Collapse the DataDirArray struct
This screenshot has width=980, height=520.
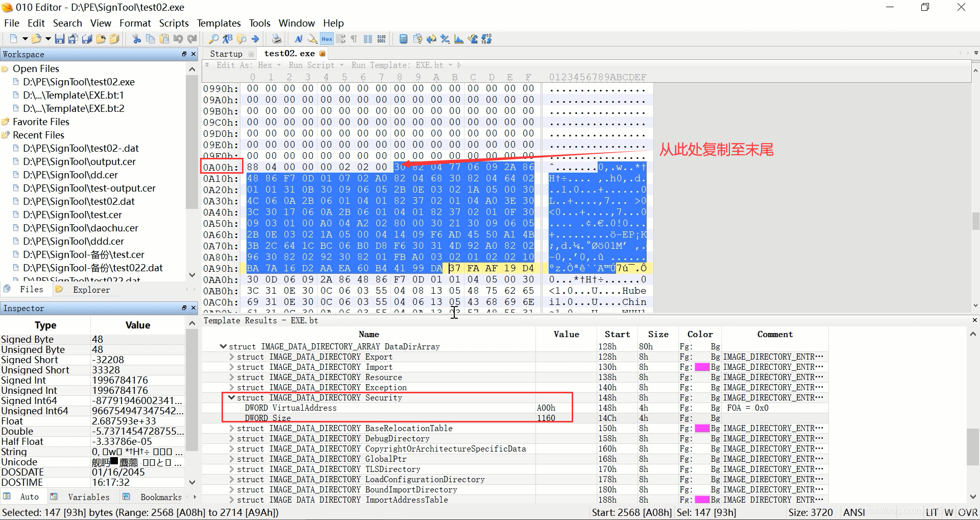223,346
